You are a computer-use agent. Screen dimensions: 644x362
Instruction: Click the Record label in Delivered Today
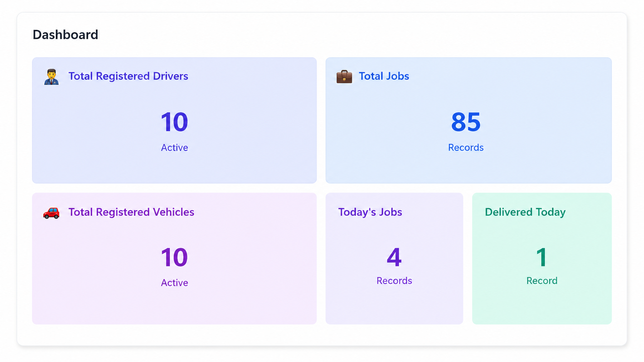[x=542, y=281]
